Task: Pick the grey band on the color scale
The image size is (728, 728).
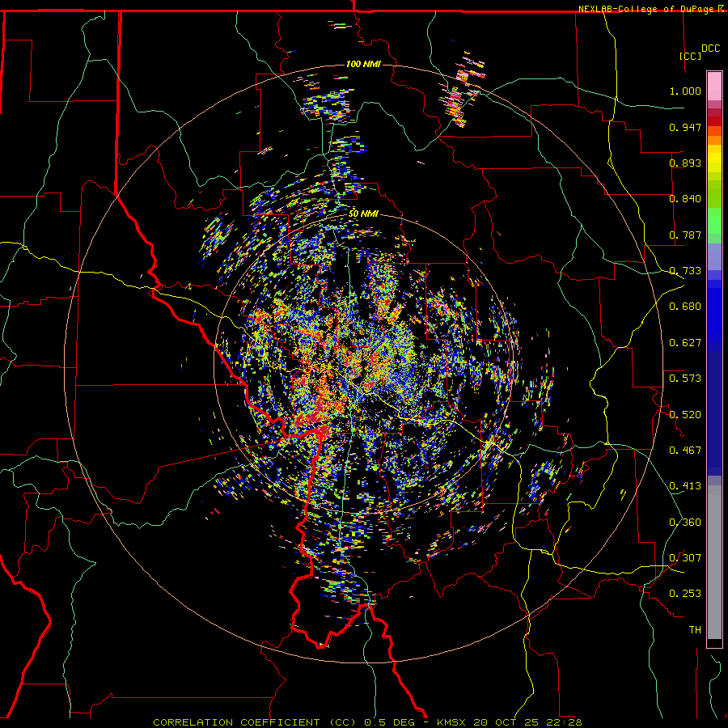Action: (714, 562)
